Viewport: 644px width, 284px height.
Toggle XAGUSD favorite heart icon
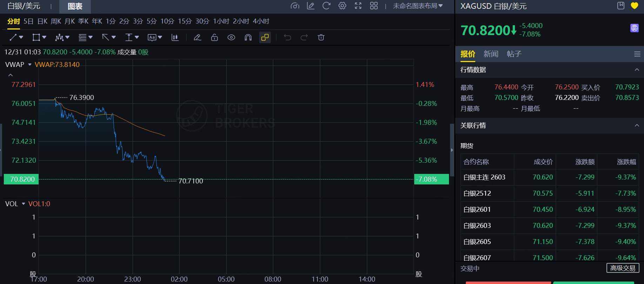[x=634, y=6]
